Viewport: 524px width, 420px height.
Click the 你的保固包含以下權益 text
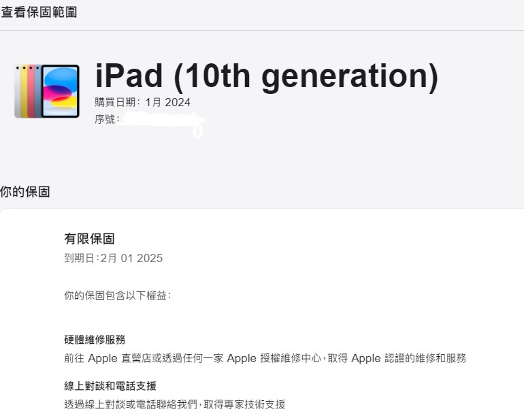point(118,296)
